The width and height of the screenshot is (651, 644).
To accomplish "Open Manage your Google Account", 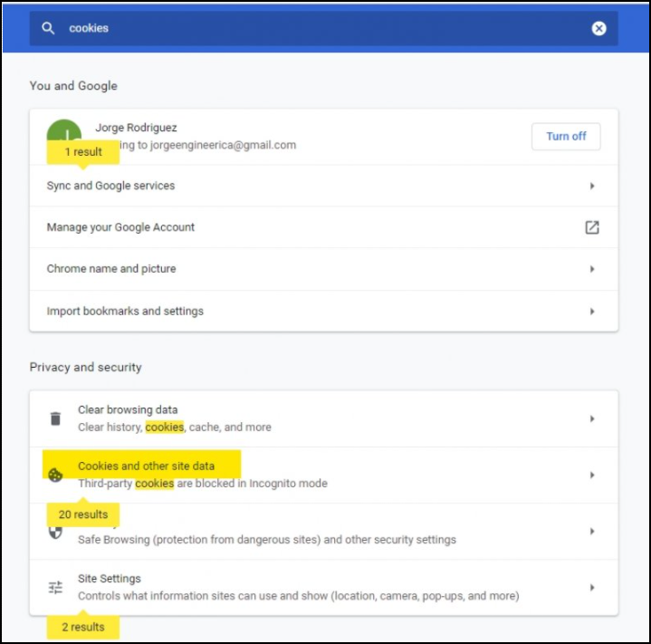I will (x=323, y=227).
